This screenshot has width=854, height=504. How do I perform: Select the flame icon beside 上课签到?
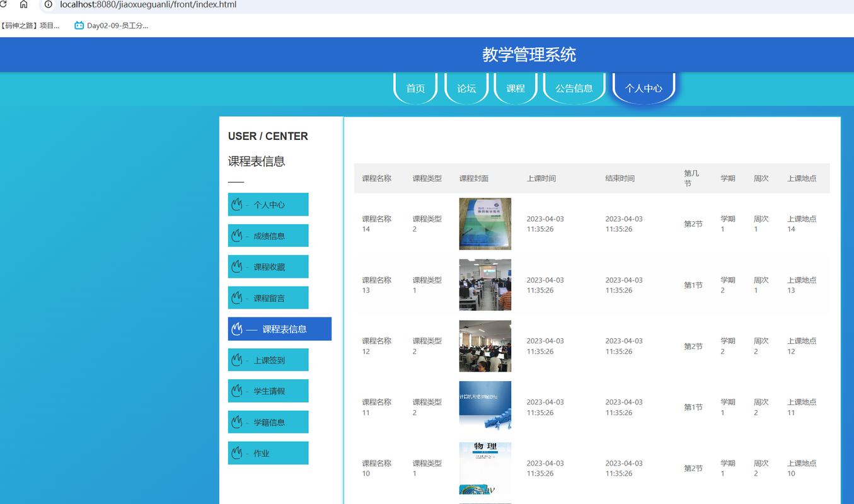click(237, 360)
